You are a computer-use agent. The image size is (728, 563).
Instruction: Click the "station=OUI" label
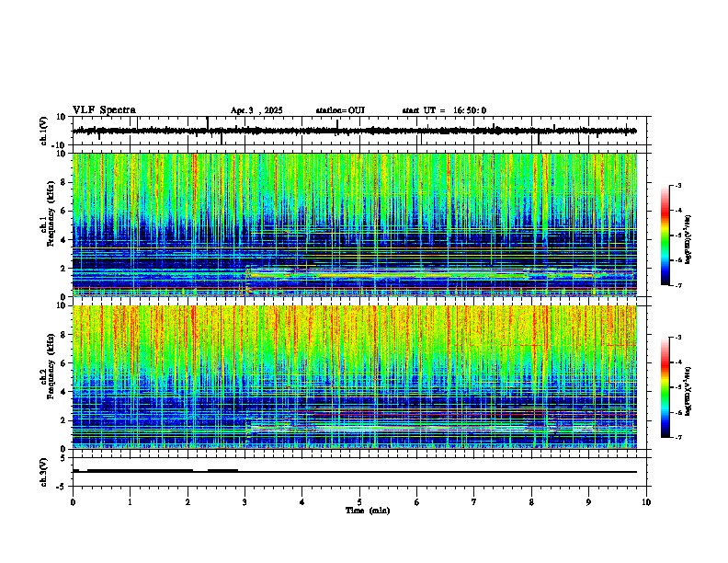click(x=340, y=110)
